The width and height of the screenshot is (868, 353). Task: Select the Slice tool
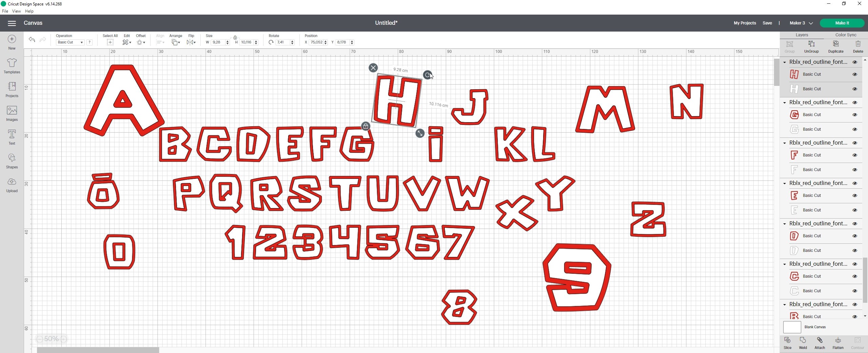click(787, 343)
